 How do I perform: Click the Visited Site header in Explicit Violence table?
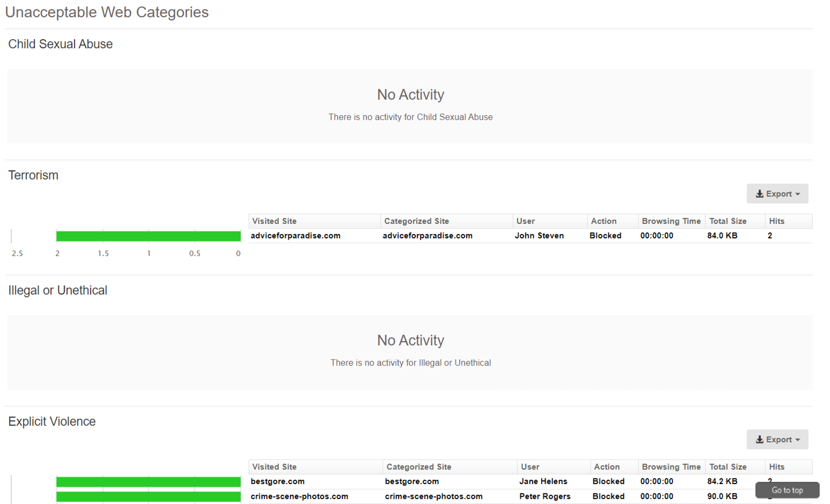click(x=274, y=467)
